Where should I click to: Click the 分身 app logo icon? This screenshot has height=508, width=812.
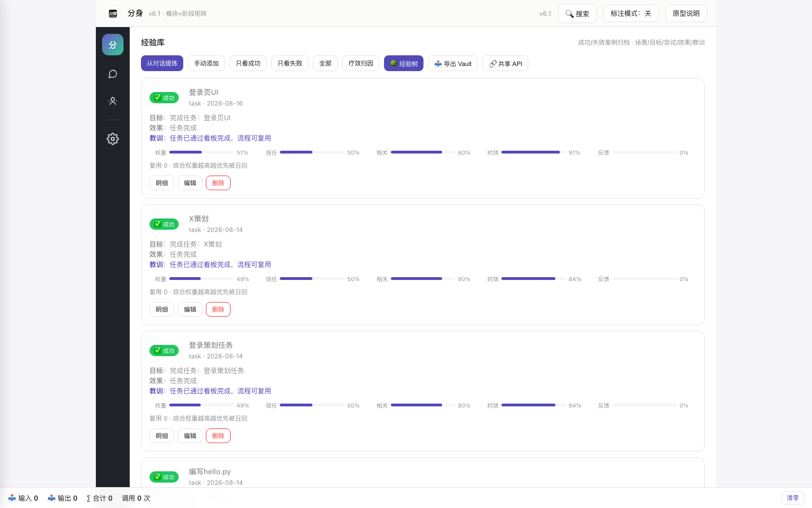(113, 14)
